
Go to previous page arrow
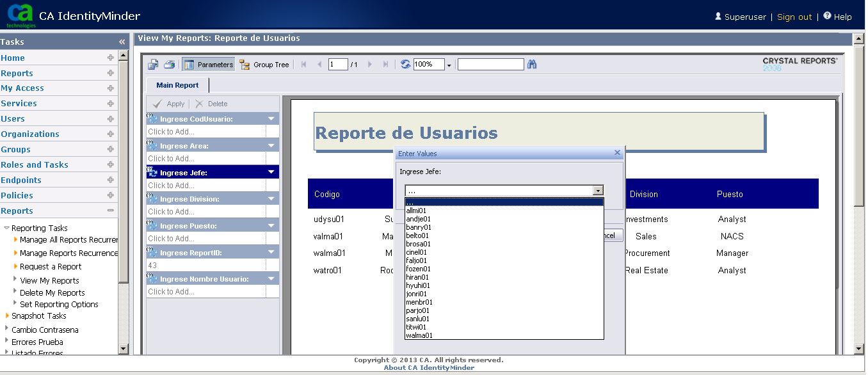[x=319, y=65]
